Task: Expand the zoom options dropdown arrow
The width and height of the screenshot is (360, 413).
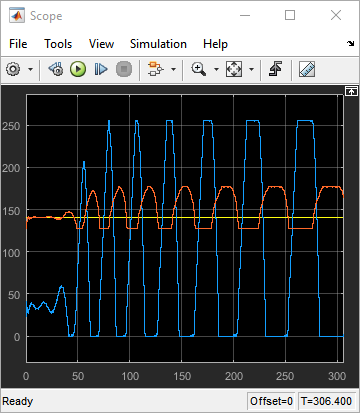Action: (216, 69)
